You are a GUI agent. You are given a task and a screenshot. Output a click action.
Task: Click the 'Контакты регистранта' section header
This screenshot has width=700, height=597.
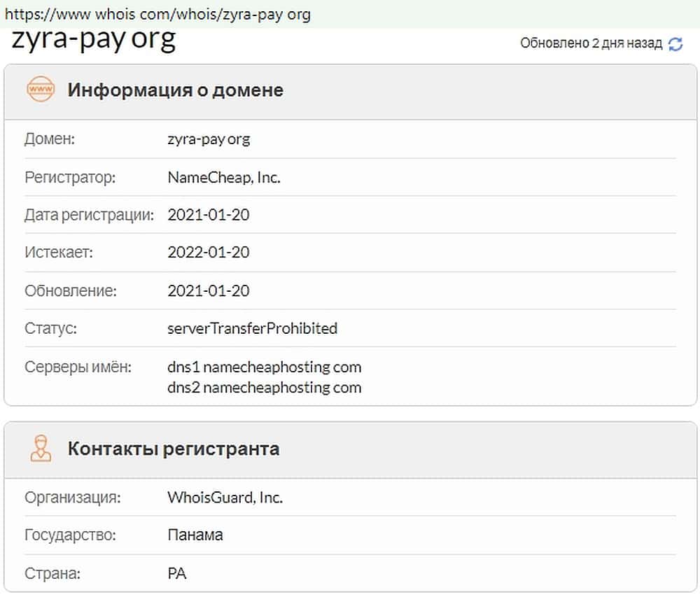tap(173, 449)
